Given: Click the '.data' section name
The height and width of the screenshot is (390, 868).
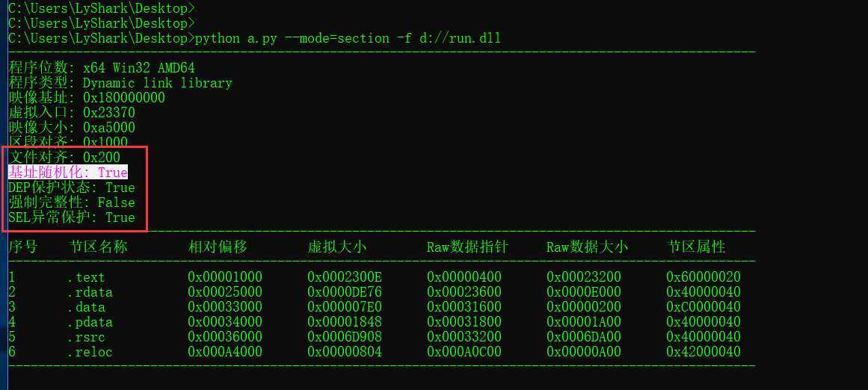Looking at the screenshot, I should tap(87, 307).
